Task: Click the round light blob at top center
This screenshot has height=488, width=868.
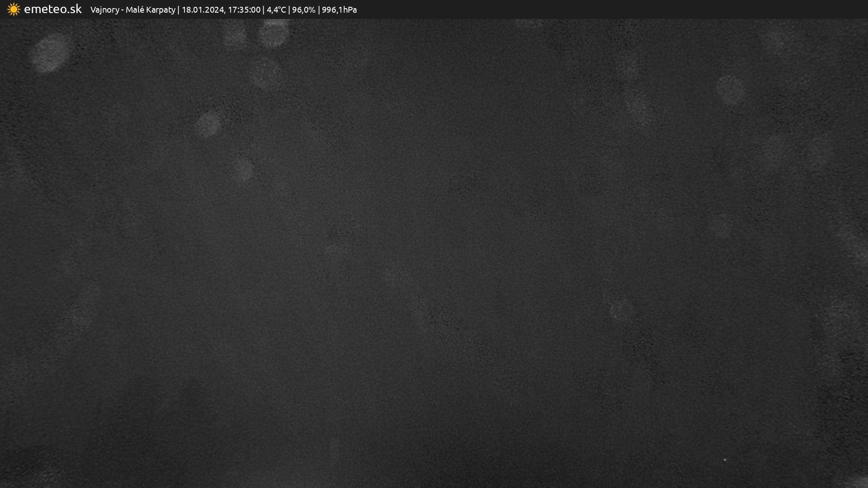Action: click(273, 33)
